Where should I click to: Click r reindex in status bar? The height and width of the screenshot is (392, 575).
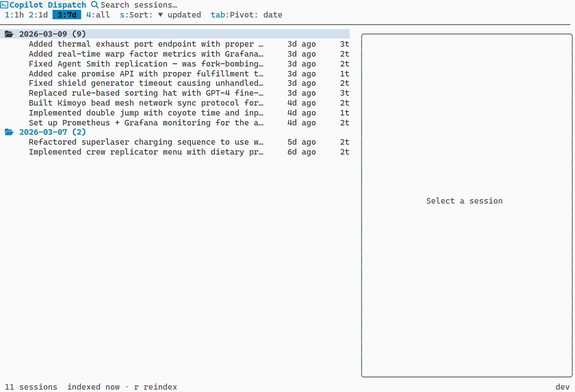(156, 387)
